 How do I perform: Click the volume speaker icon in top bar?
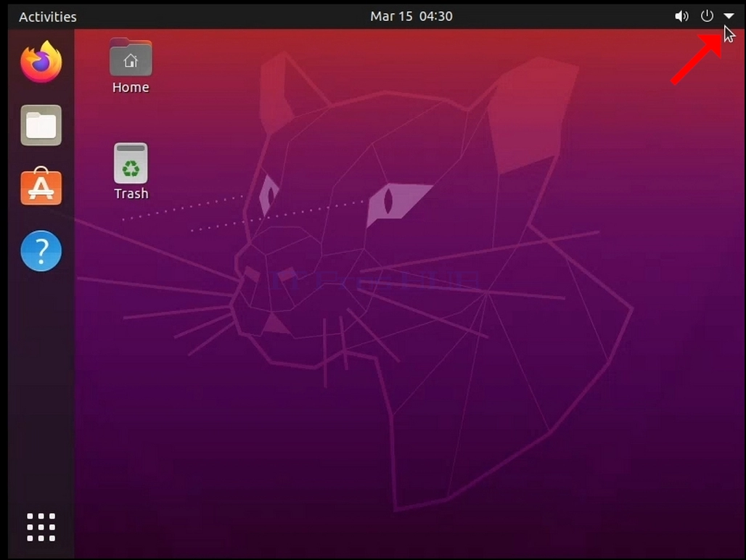(681, 16)
